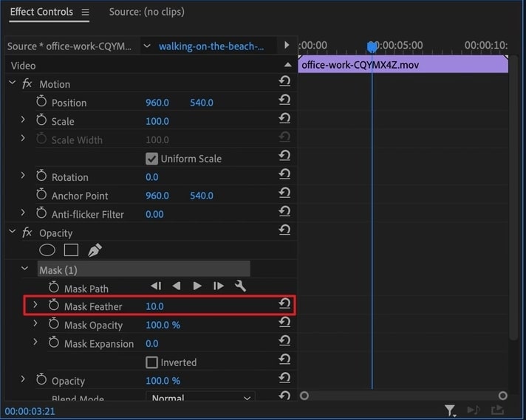526x420 pixels.
Task: Toggle the timeline view arrow button
Action: point(287,45)
